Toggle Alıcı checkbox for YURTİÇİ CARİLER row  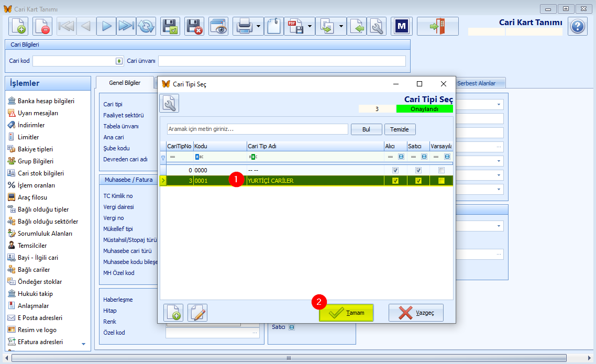(x=395, y=181)
